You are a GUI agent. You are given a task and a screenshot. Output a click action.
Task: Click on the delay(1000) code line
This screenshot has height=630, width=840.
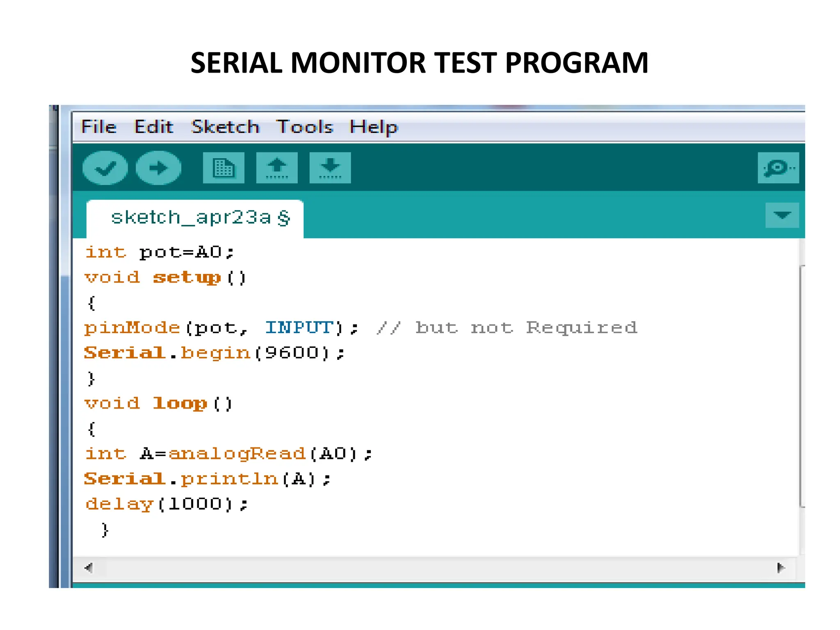coord(166,504)
